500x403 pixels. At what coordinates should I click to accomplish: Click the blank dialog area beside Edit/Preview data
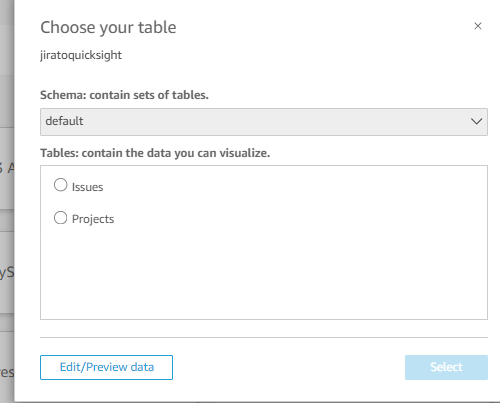pyautogui.click(x=289, y=367)
